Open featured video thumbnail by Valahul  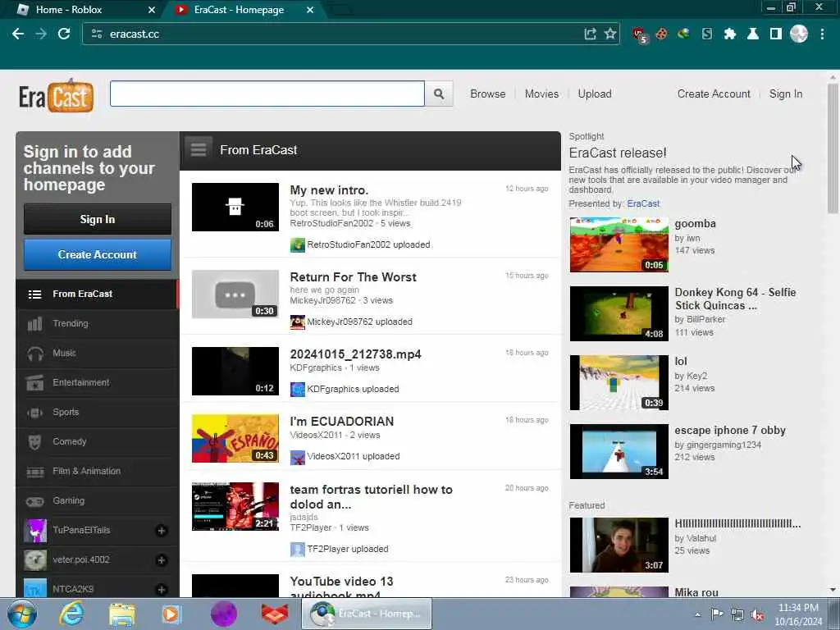(619, 545)
